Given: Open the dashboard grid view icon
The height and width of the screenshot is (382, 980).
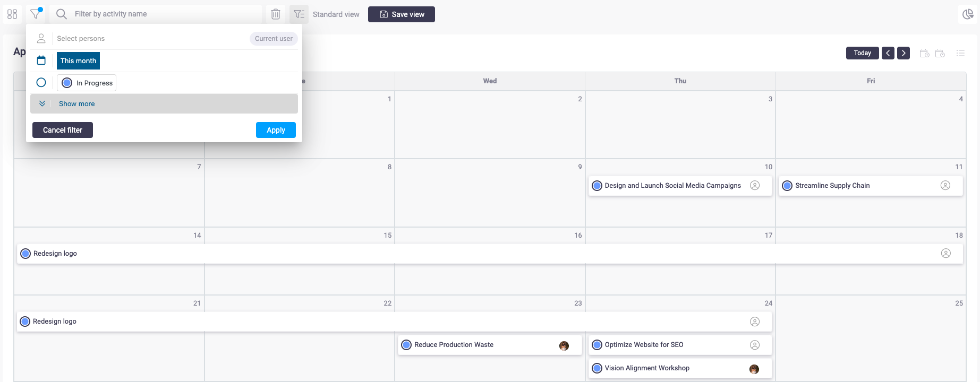Looking at the screenshot, I should click(x=12, y=14).
